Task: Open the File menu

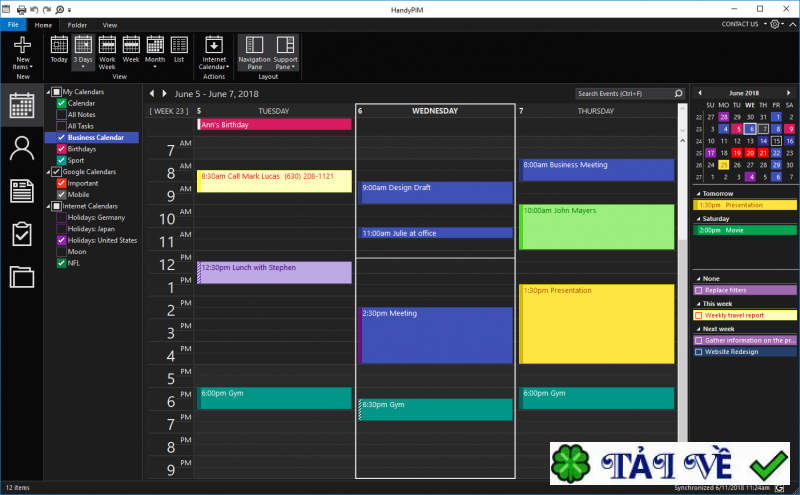Action: point(13,24)
